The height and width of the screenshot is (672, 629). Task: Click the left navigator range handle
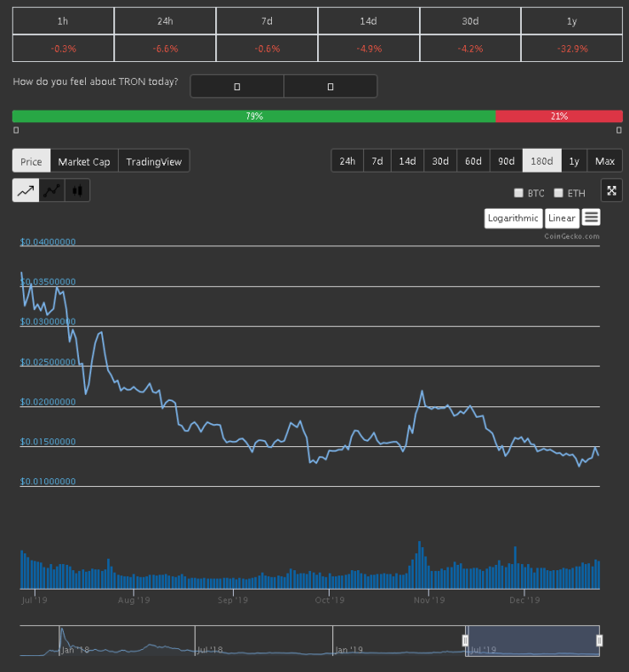point(465,640)
